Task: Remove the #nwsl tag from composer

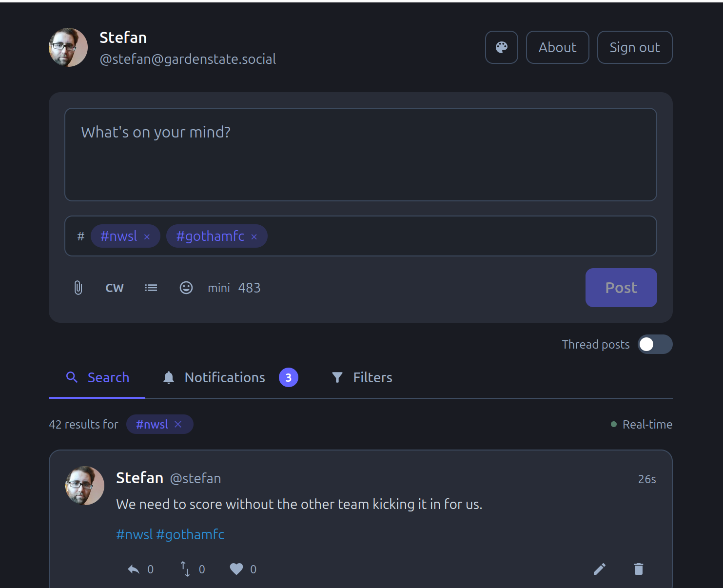Action: (x=147, y=237)
